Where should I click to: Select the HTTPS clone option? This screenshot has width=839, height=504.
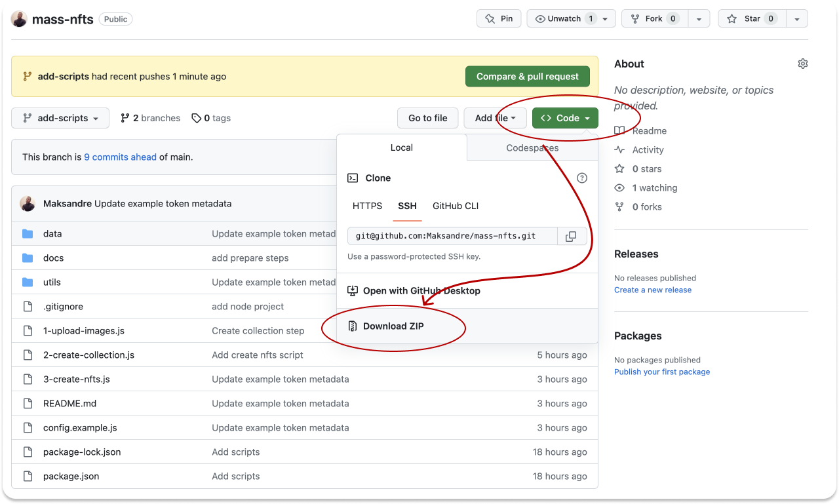367,206
